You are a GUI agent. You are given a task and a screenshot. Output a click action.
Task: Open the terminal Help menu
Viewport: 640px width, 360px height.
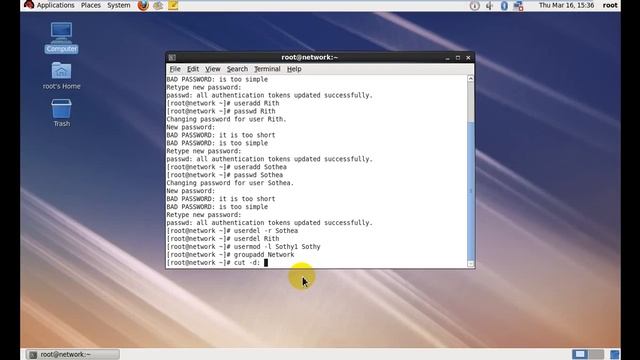point(294,69)
